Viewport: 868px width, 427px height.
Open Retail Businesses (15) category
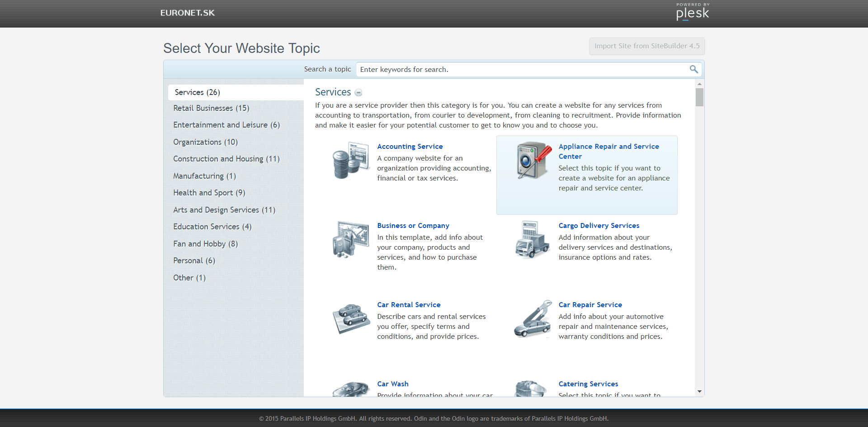(211, 108)
